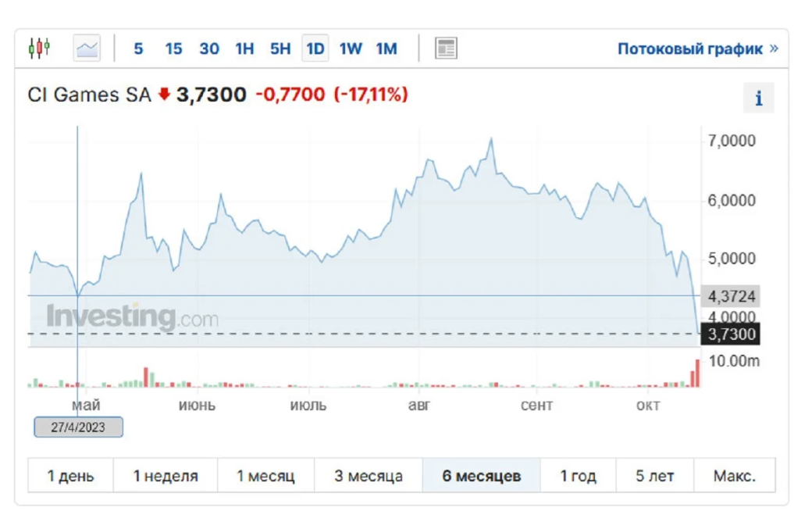
Task: Choose the 1H interval
Action: pyautogui.click(x=244, y=48)
